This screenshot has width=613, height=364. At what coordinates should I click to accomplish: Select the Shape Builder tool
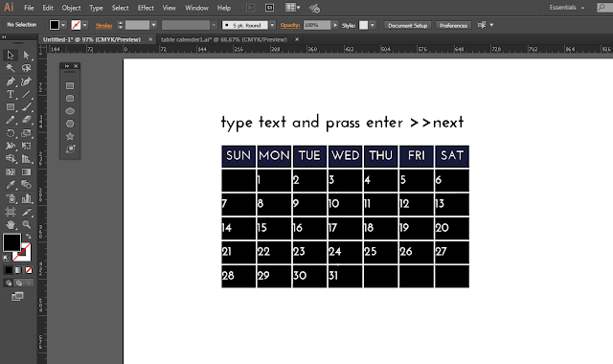point(11,159)
